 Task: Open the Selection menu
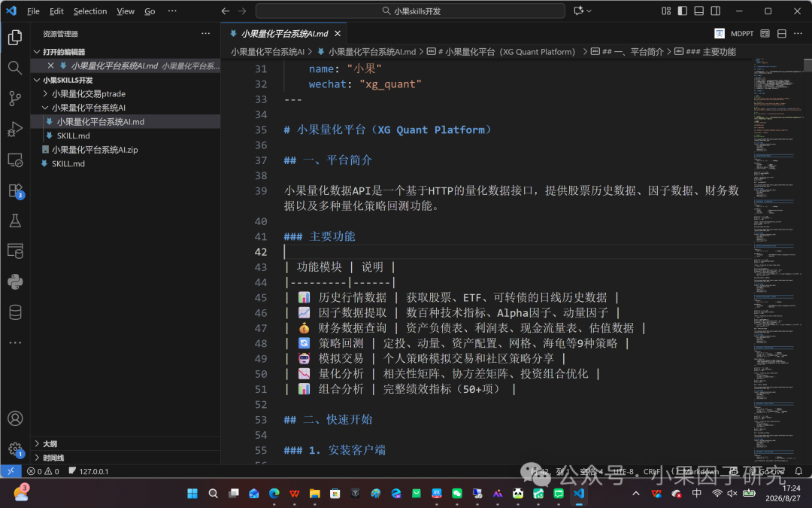click(x=90, y=11)
